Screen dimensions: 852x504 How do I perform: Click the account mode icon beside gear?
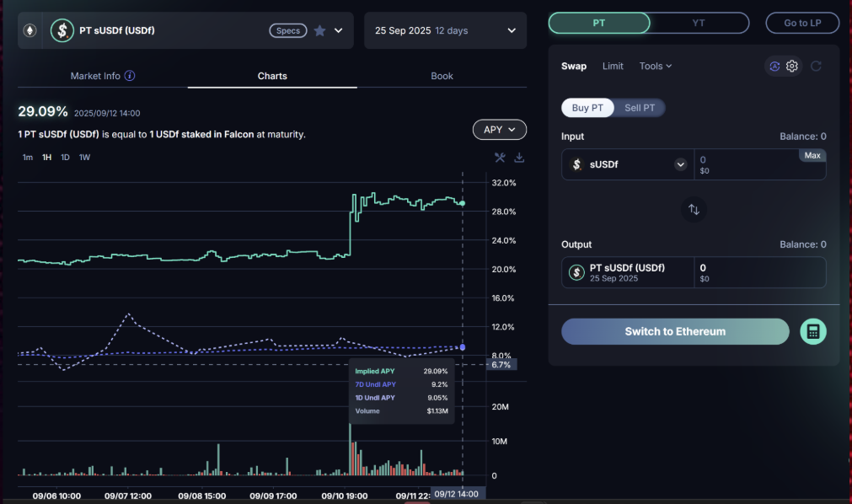coord(774,66)
